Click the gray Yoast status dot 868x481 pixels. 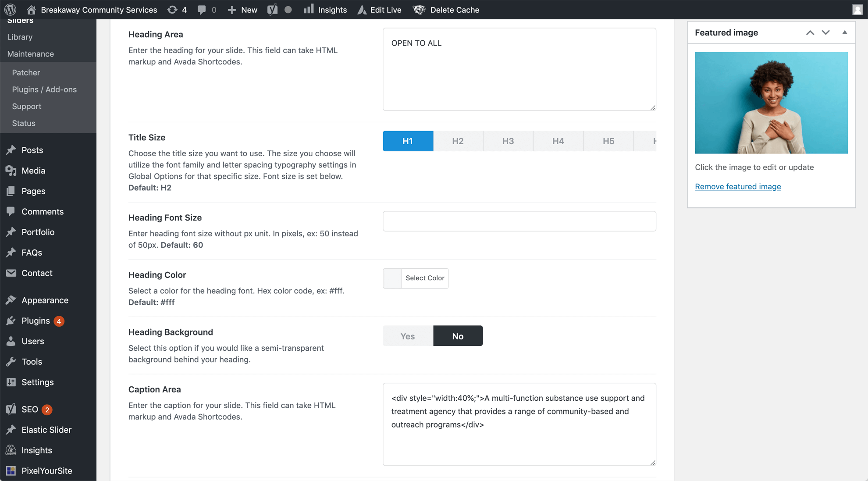point(288,10)
